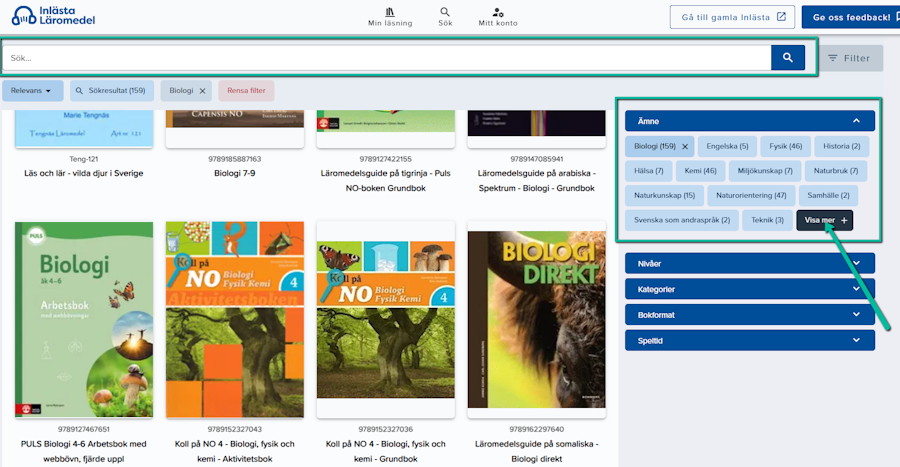This screenshot has width=900, height=467.
Task: Toggle the Hälsa (7) subject filter
Action: point(649,171)
